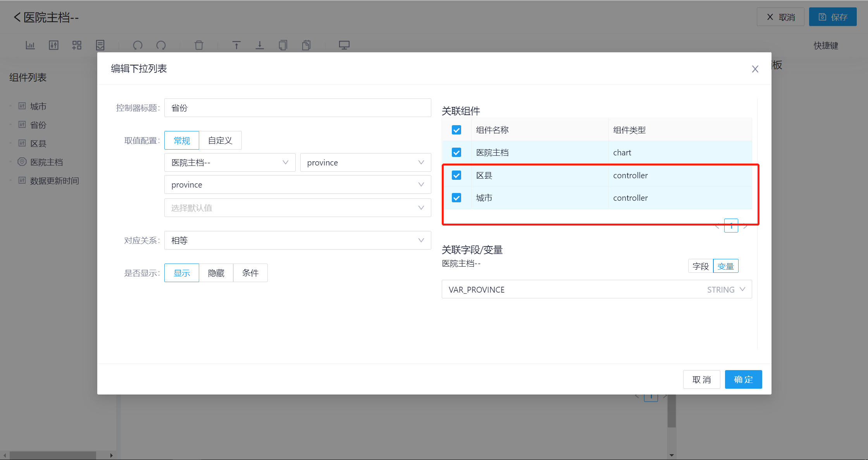This screenshot has height=460, width=868.
Task: Click the 控制器标题 input field
Action: 298,108
